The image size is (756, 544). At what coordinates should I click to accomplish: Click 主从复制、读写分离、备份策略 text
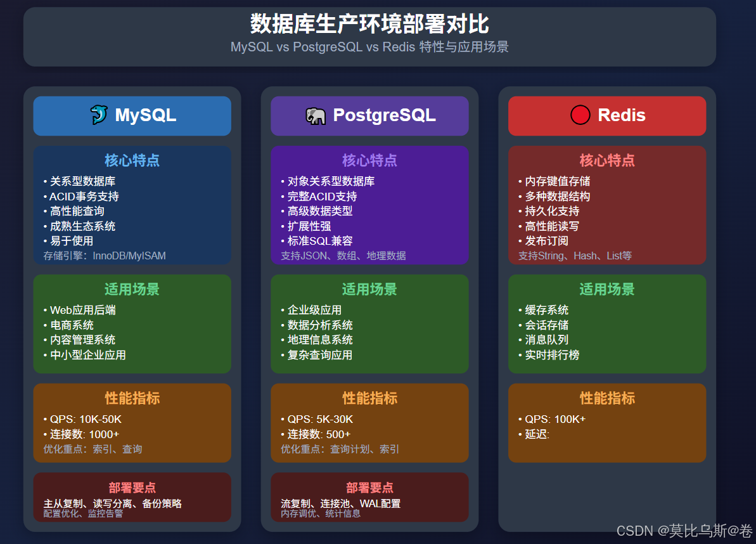(x=112, y=503)
